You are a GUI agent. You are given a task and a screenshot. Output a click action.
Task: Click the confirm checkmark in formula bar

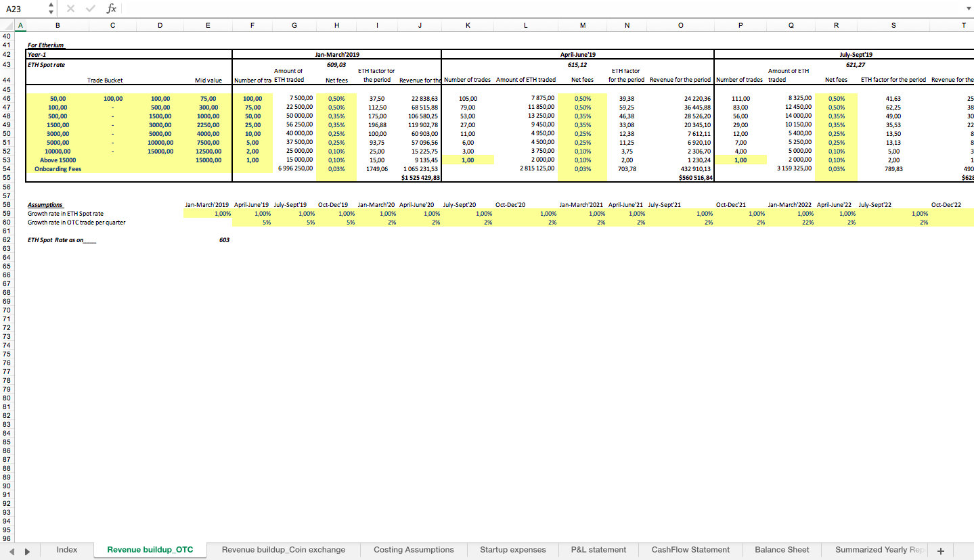[91, 9]
